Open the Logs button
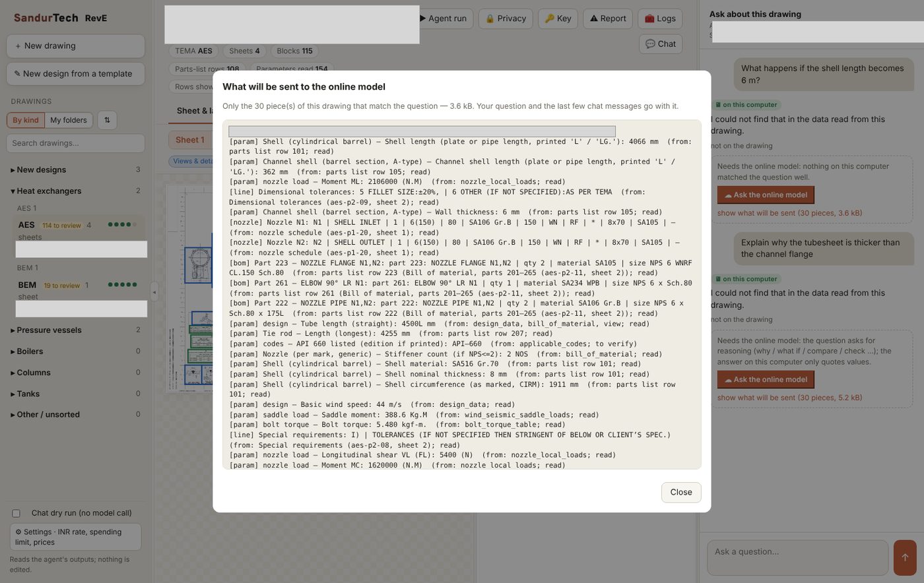 pyautogui.click(x=660, y=18)
